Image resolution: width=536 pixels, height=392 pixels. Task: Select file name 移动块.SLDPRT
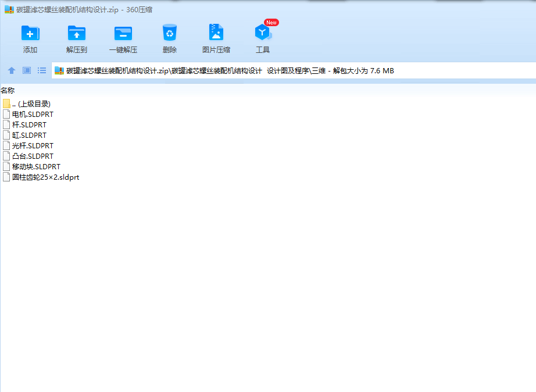(36, 166)
